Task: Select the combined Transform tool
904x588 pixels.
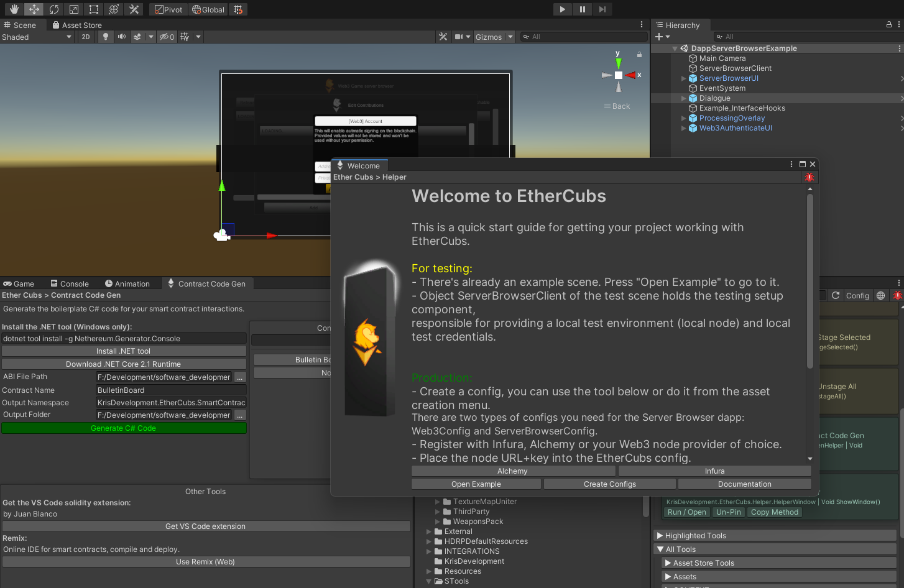Action: click(x=114, y=9)
